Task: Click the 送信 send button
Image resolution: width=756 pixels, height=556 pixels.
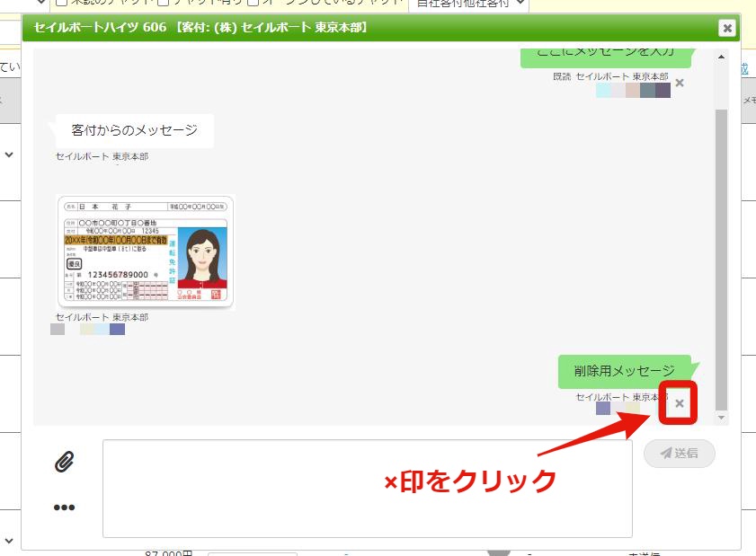Action: tap(680, 453)
